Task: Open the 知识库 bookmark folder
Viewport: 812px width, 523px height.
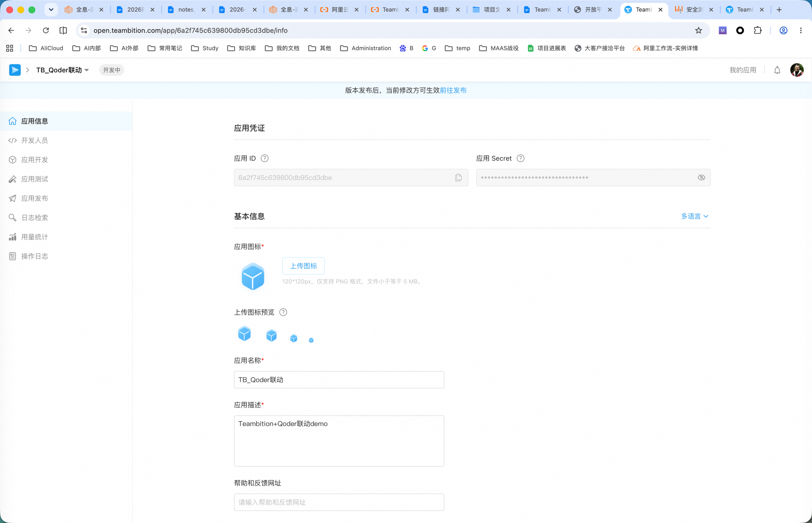Action: tap(242, 48)
